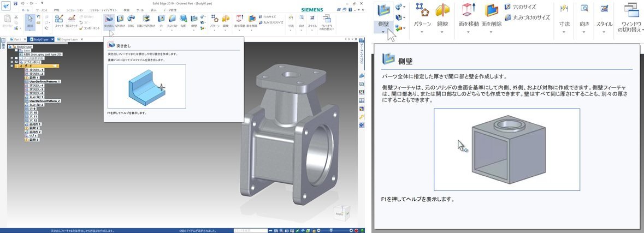Click the large 側壁 button in the enlarged inset
Image resolution: width=644 pixels, height=233 pixels.
(x=382, y=17)
